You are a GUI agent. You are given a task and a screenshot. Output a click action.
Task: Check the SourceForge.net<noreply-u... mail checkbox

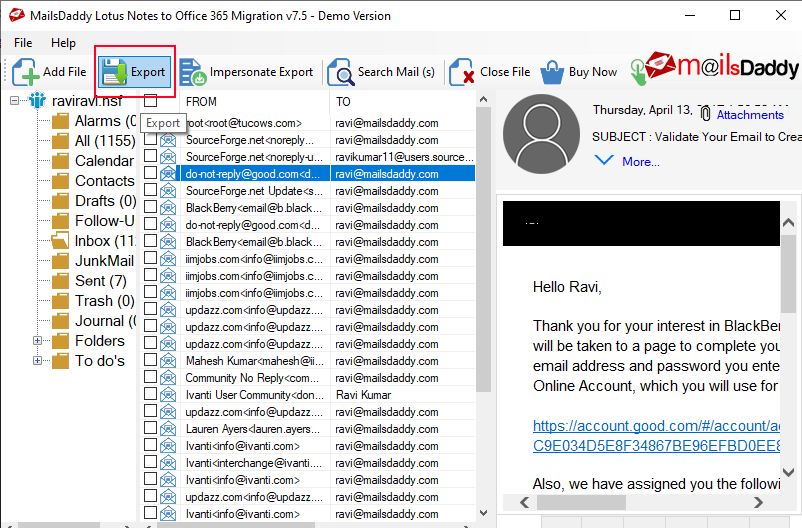tap(150, 156)
